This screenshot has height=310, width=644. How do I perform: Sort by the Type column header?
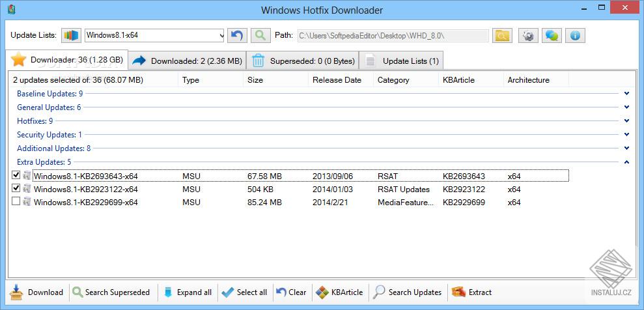point(211,80)
